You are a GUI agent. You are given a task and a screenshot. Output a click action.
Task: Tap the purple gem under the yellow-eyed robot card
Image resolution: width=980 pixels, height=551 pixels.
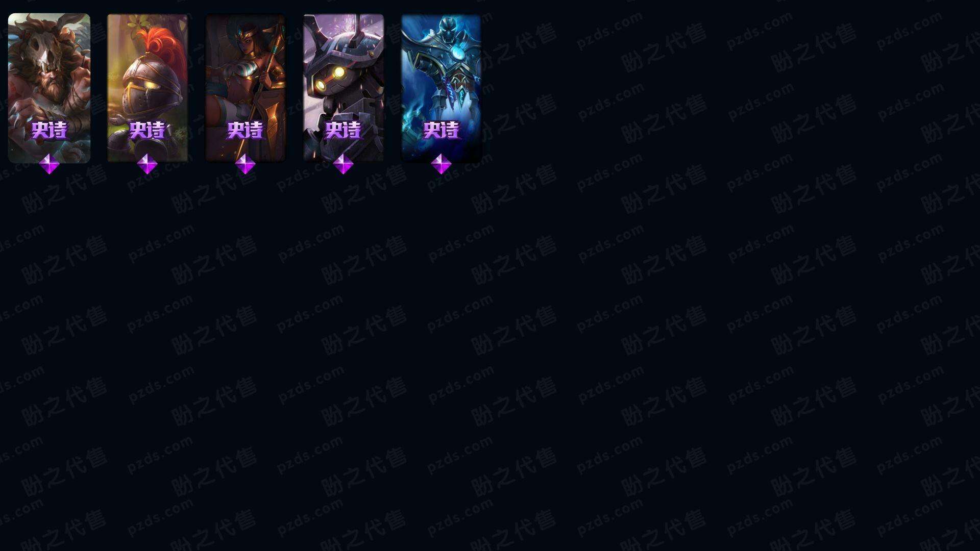click(343, 164)
